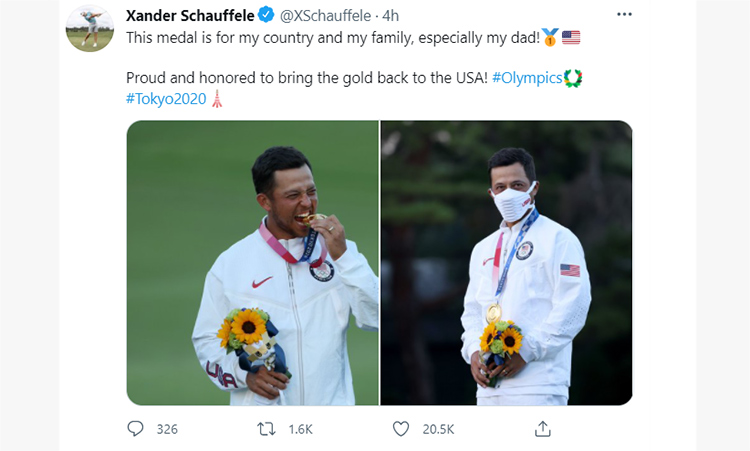This screenshot has height=451, width=750.
Task: Click the blue verified badge
Action: 266,15
